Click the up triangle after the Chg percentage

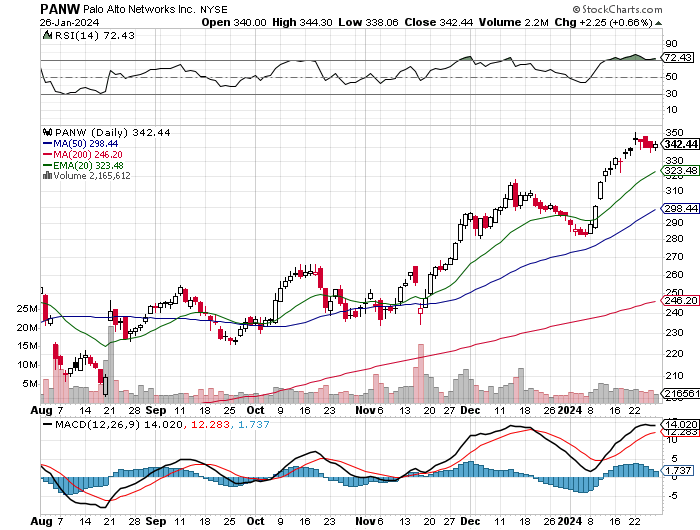pyautogui.click(x=658, y=23)
